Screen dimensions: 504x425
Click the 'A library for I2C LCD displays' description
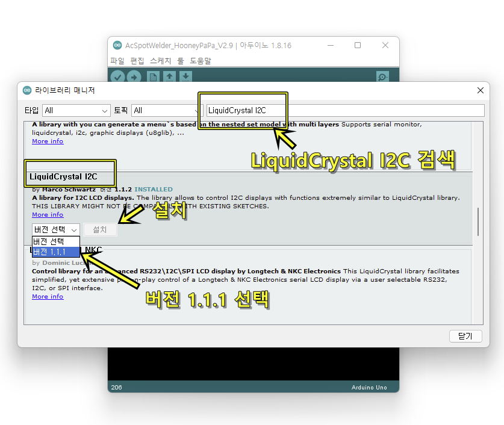point(83,198)
